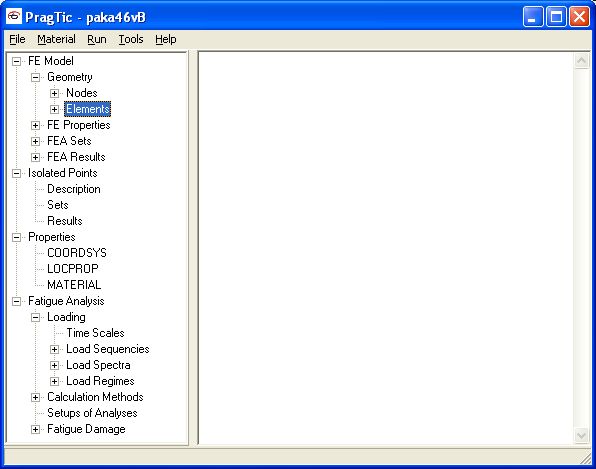Screen dimensions: 596x469
Task: Select Setups of Analyses item
Action: (x=92, y=413)
